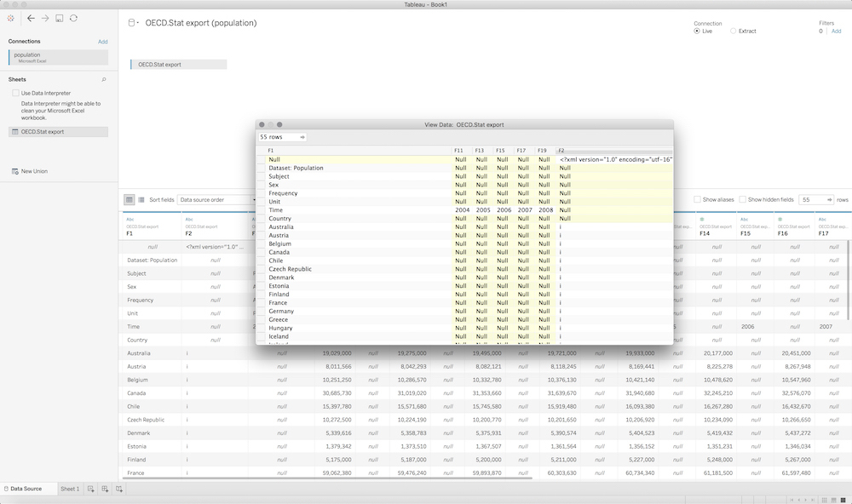Screen dimensions: 852x504
Task: Enable the Use Data Interpreter checkbox
Action: pyautogui.click(x=15, y=93)
